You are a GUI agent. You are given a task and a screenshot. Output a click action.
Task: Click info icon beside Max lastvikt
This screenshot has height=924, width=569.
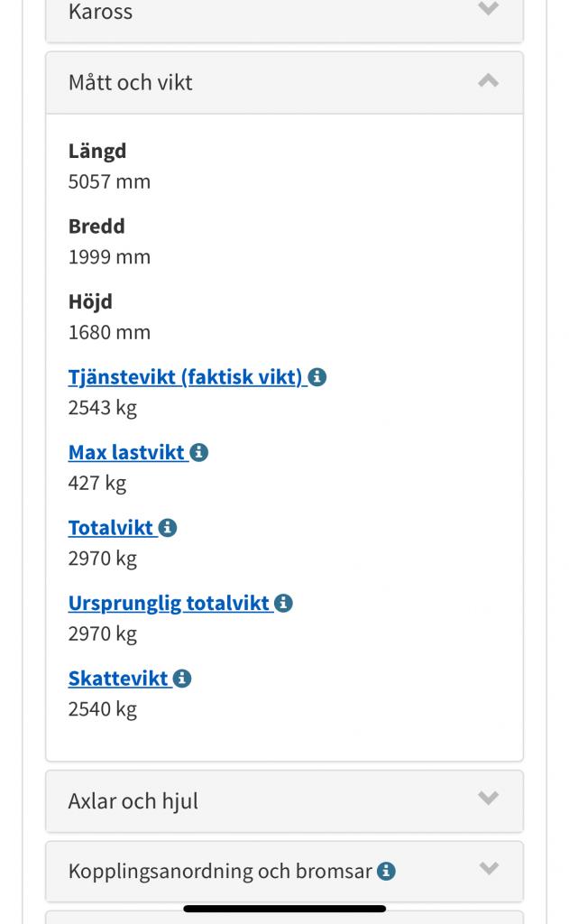coord(199,452)
